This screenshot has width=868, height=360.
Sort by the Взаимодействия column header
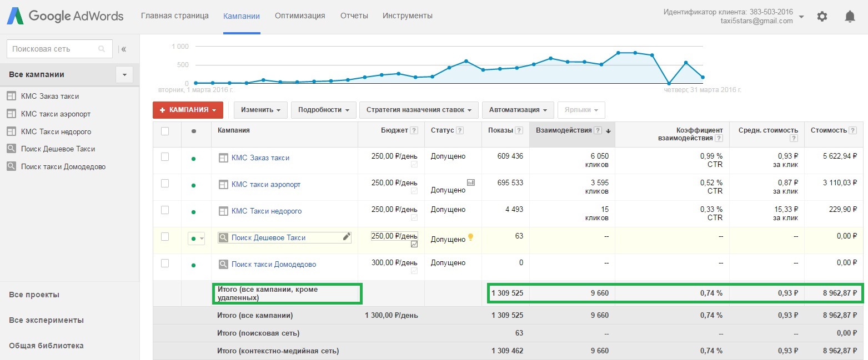tap(563, 130)
